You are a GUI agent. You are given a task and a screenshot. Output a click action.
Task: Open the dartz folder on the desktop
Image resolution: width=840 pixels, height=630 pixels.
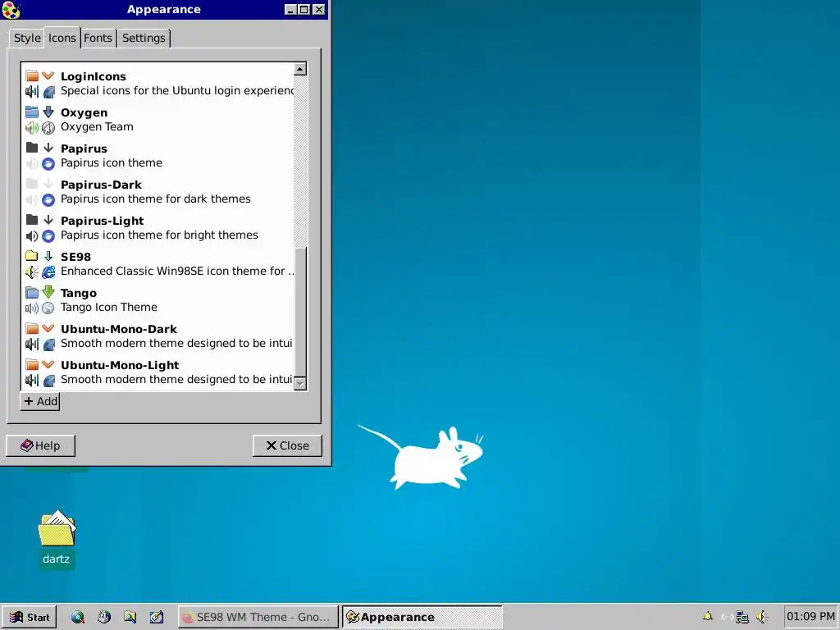pyautogui.click(x=57, y=539)
